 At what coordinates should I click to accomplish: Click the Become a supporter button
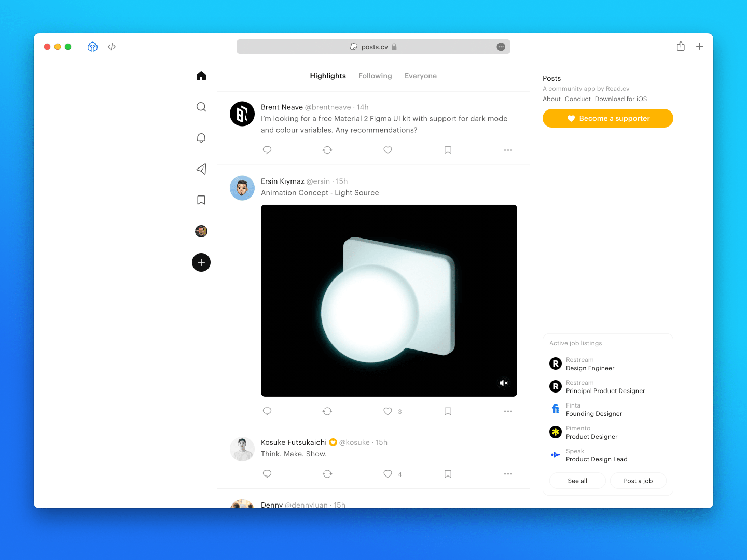[607, 118]
